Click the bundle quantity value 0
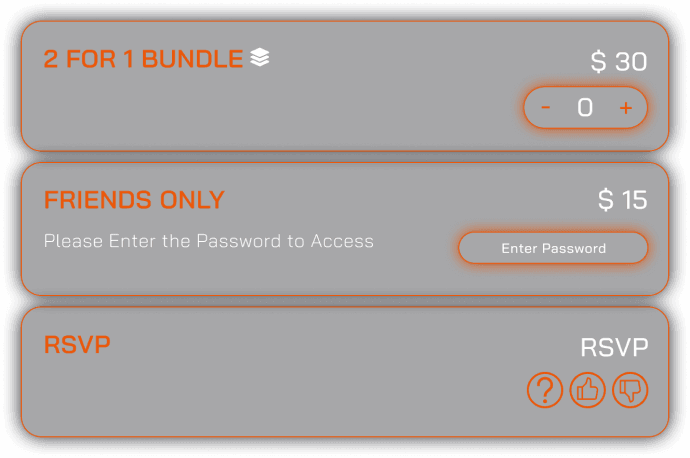Viewport: 690px width, 458px height. (585, 107)
